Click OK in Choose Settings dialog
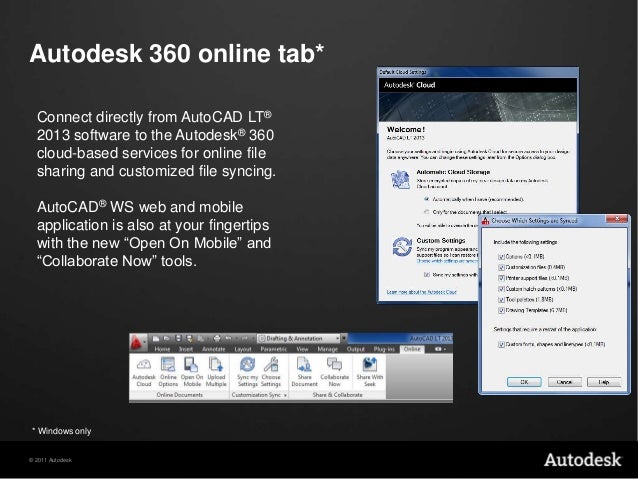 [x=524, y=382]
